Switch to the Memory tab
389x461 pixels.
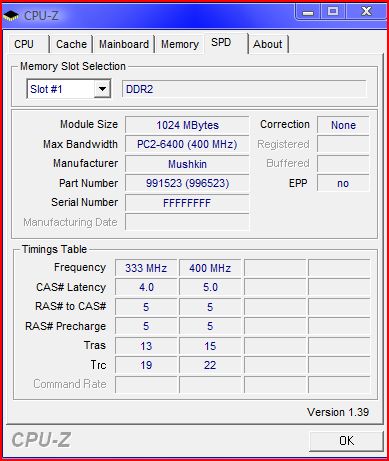180,44
